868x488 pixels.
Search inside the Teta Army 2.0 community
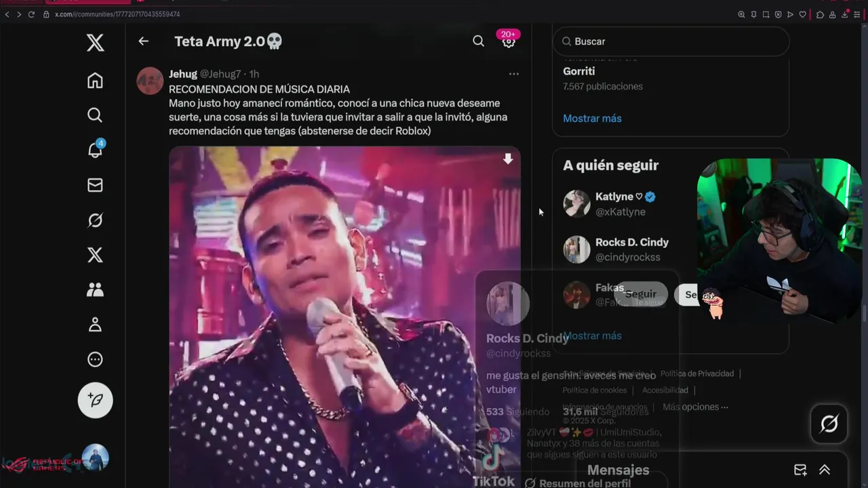(x=478, y=41)
